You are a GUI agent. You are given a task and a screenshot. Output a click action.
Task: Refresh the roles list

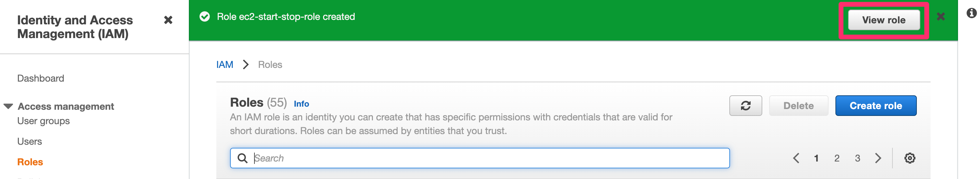745,106
